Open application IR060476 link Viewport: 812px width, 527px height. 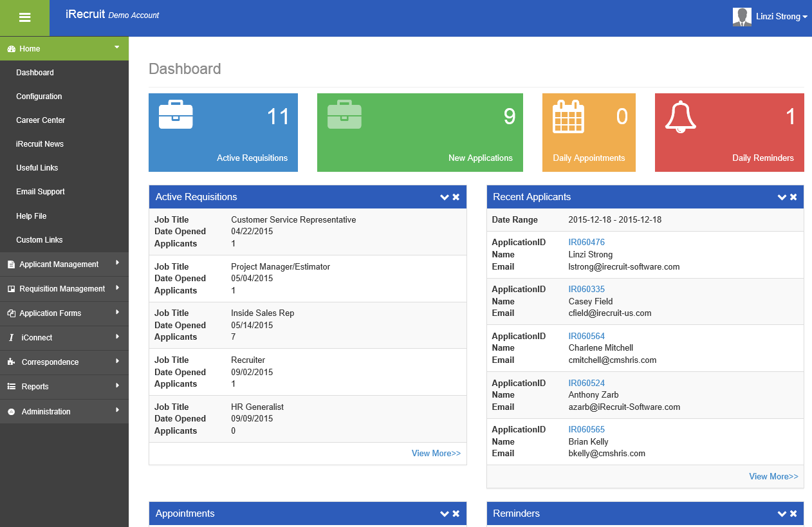586,243
